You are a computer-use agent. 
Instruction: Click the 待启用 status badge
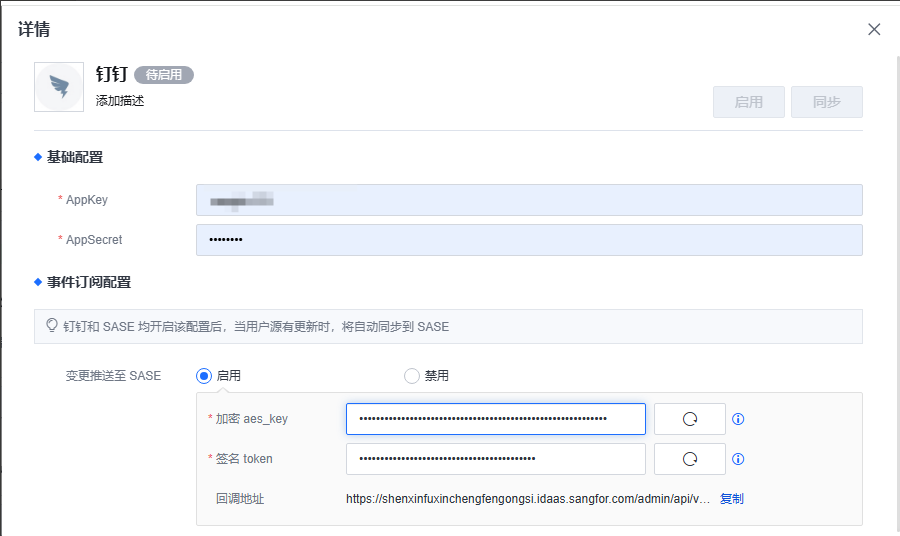[164, 75]
